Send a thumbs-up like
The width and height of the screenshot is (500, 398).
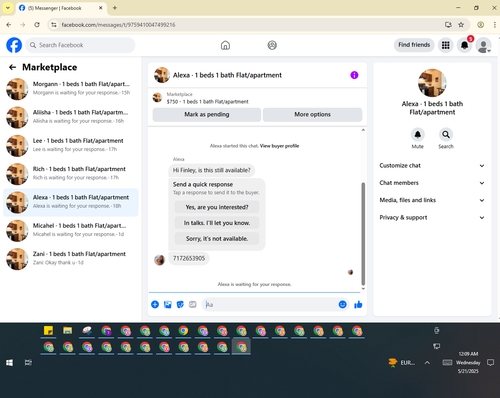tap(358, 304)
